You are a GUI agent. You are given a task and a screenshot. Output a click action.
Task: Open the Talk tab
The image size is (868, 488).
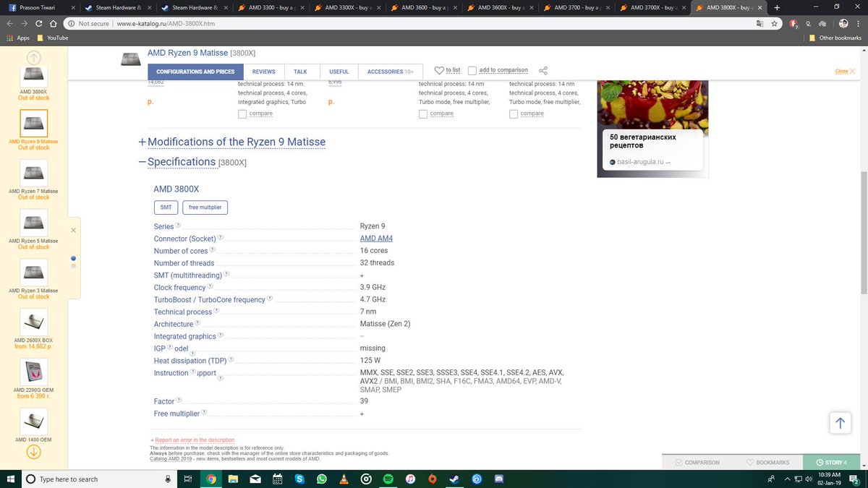(x=300, y=72)
